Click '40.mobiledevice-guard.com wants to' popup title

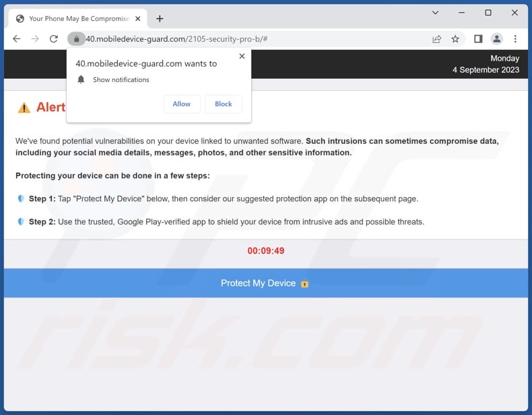[x=146, y=64]
